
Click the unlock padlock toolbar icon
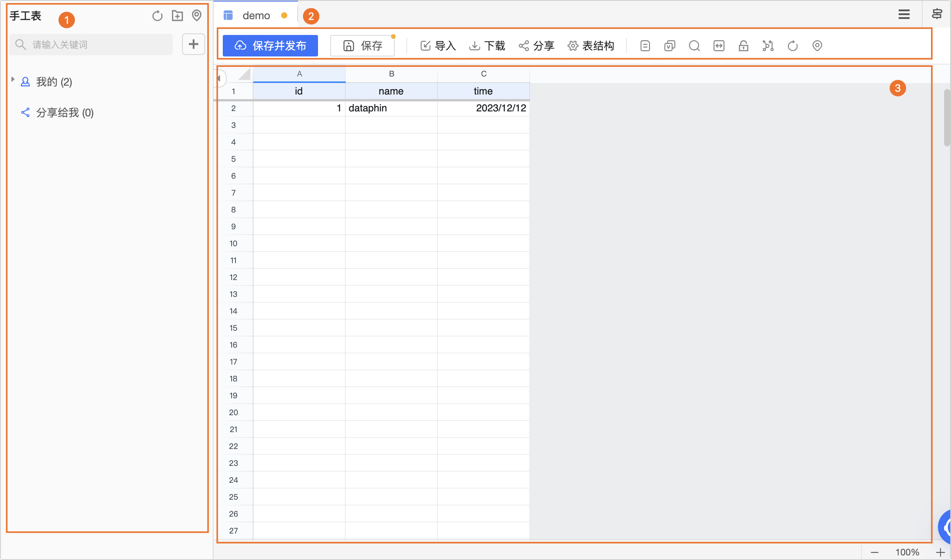point(743,46)
